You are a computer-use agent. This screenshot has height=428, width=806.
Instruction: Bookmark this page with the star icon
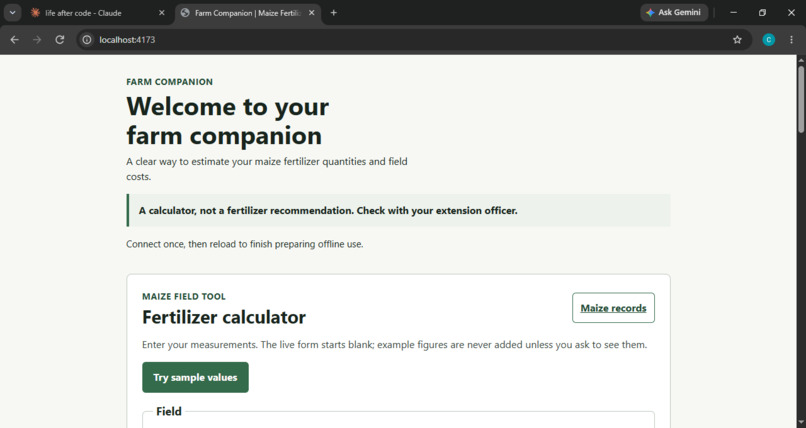(x=737, y=40)
